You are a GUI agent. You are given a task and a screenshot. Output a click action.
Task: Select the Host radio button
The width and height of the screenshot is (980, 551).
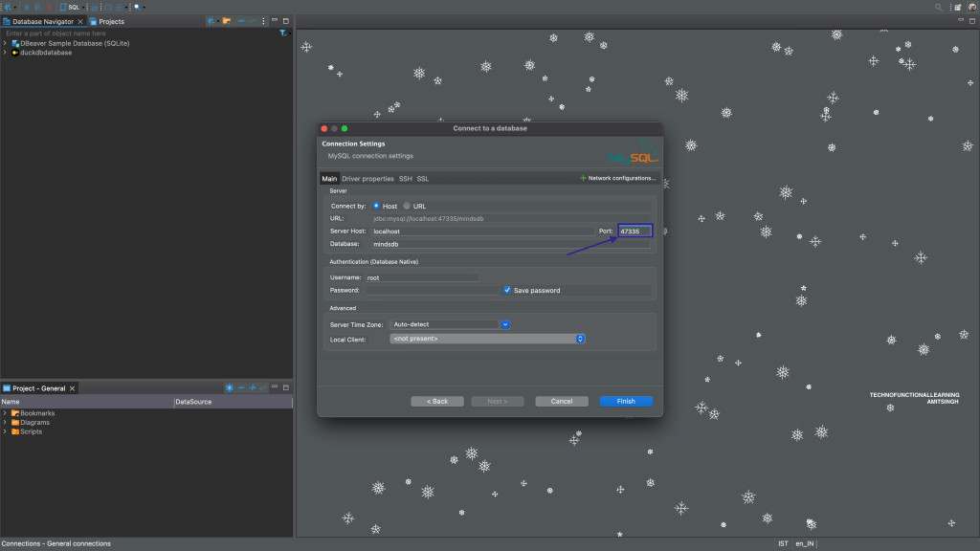(x=376, y=206)
